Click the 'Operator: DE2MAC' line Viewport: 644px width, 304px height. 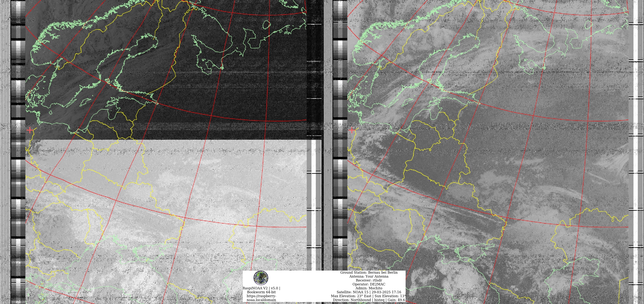point(369,284)
